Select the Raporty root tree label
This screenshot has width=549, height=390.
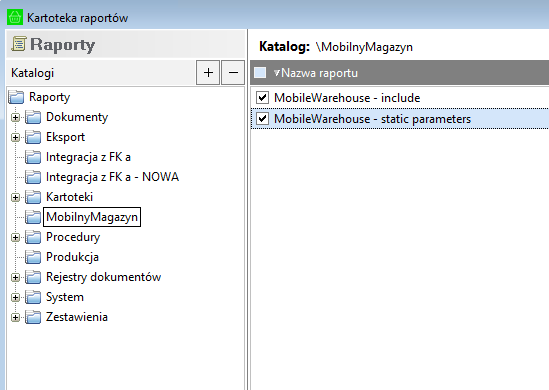[x=49, y=97]
